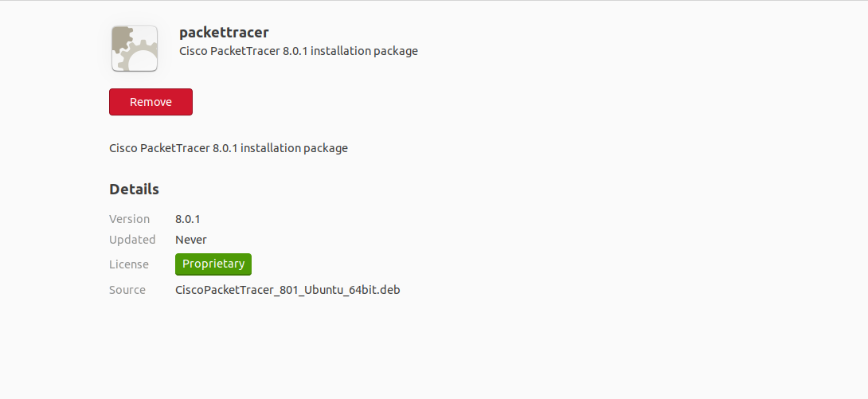Image resolution: width=868 pixels, height=399 pixels.
Task: Click the packettracer title heading
Action: coord(224,33)
